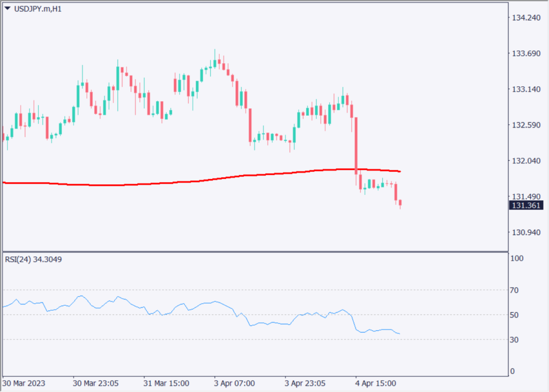The image size is (549, 392).
Task: Click the RSI 70 level label
Action: click(x=514, y=290)
